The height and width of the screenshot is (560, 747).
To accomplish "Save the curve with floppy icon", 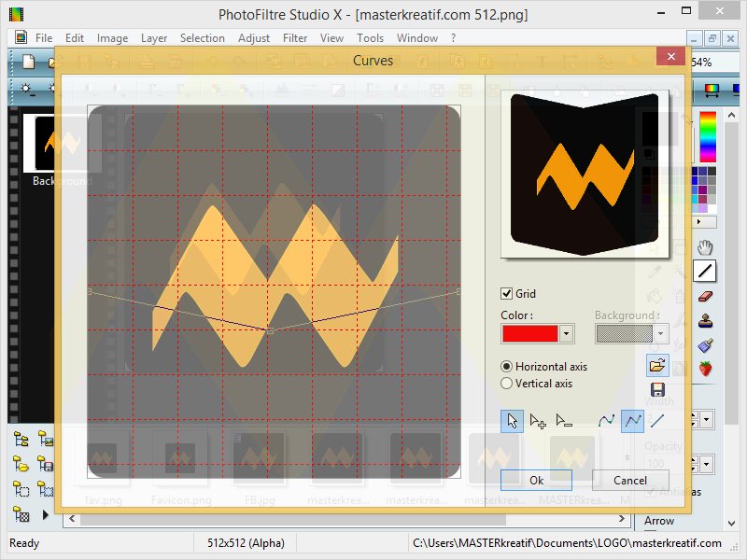I will 657,390.
